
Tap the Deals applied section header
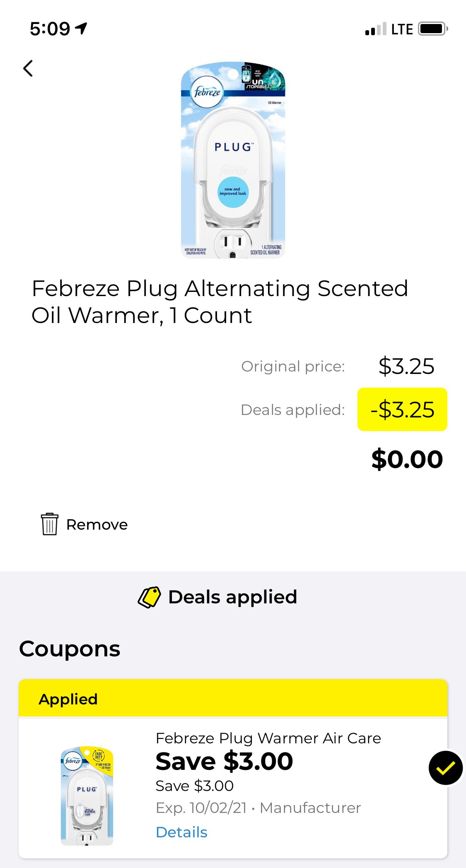(x=232, y=597)
